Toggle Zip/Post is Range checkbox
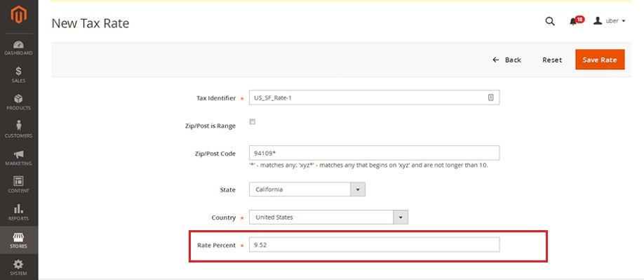 coord(253,121)
